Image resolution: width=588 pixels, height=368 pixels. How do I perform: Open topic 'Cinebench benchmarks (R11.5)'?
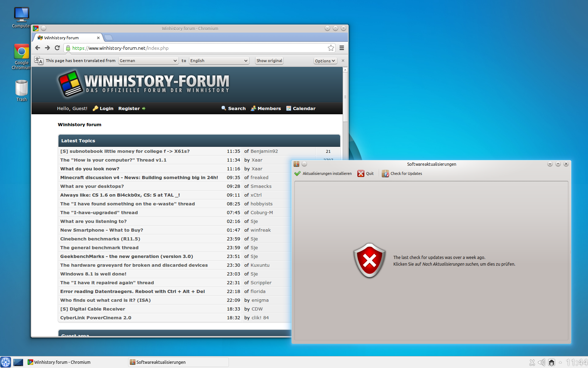coord(100,239)
